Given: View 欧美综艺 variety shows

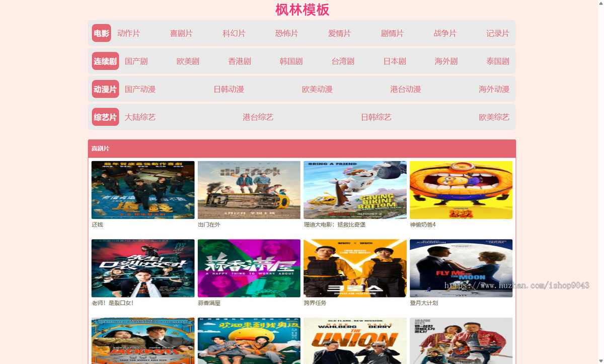Looking at the screenshot, I should [x=494, y=117].
